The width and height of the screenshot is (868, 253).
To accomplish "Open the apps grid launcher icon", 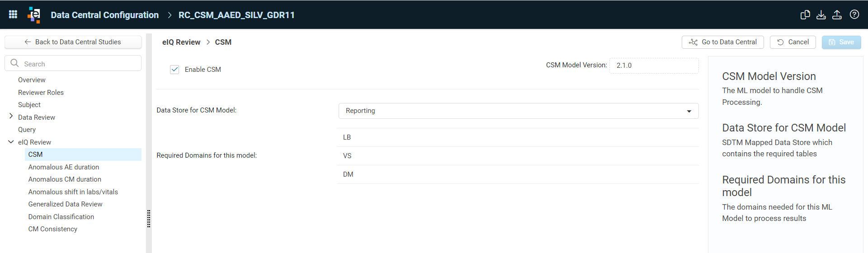I will click(13, 14).
